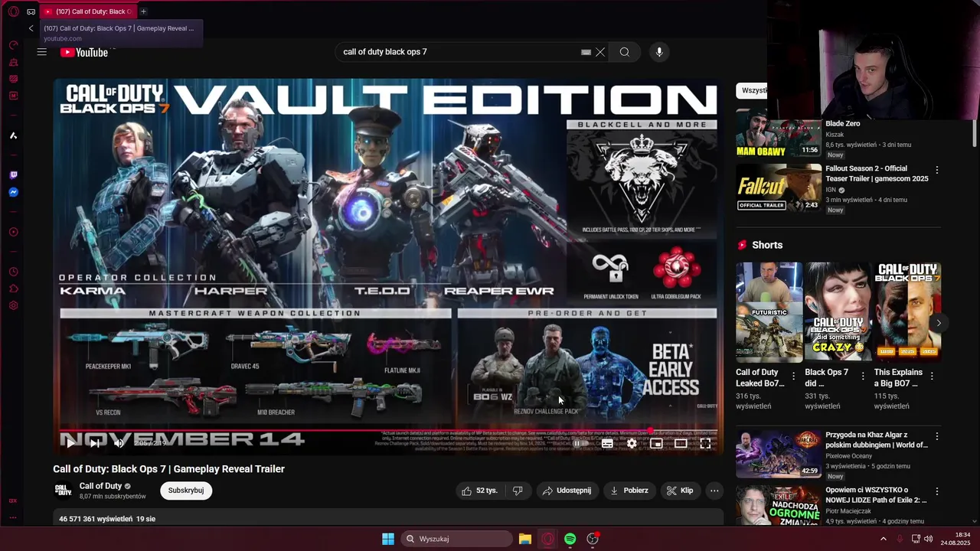Open the Aria AI sidebar icon

13,135
